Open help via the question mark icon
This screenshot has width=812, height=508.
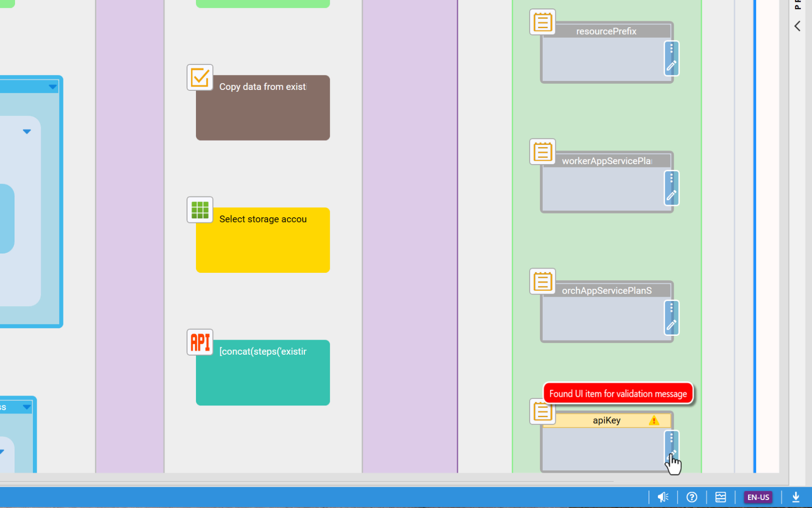click(692, 497)
